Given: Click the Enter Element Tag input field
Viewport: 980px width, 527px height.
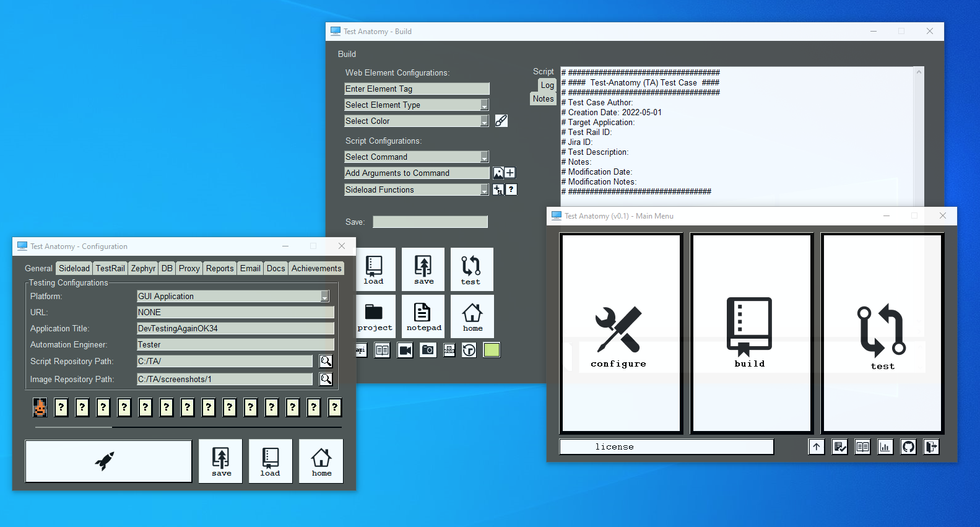Looking at the screenshot, I should click(417, 89).
